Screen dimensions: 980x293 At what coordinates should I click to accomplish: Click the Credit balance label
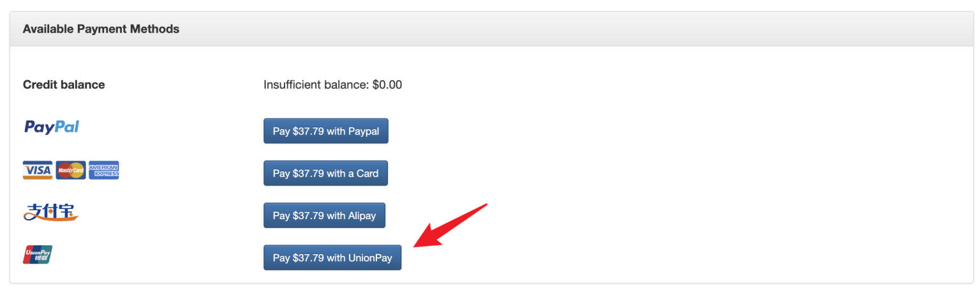tap(64, 85)
